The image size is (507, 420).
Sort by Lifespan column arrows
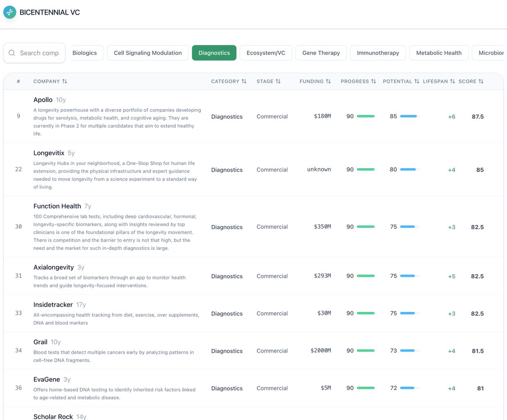click(452, 81)
